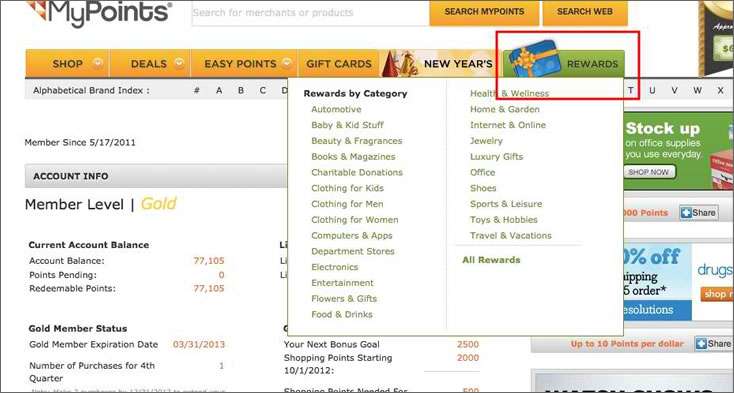Screen dimensions: 734x393
Task: Click Your Next Bonus Goal value 2500
Action: click(468, 344)
